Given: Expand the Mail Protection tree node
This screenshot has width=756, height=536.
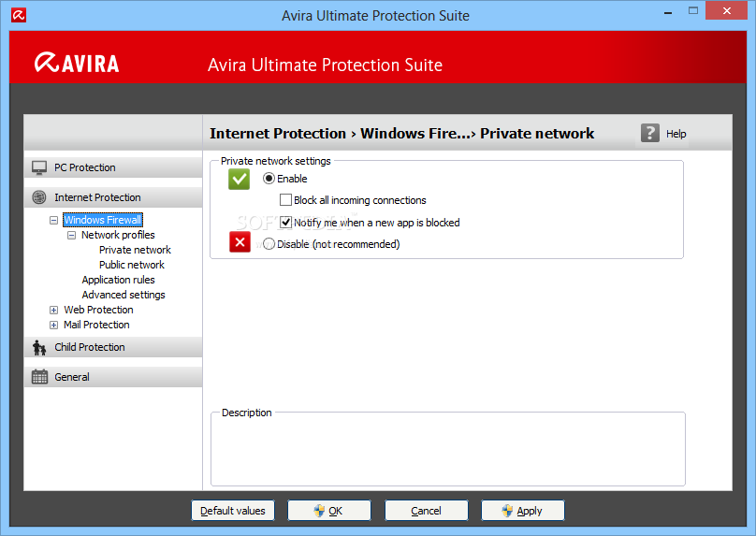Looking at the screenshot, I should pyautogui.click(x=54, y=325).
